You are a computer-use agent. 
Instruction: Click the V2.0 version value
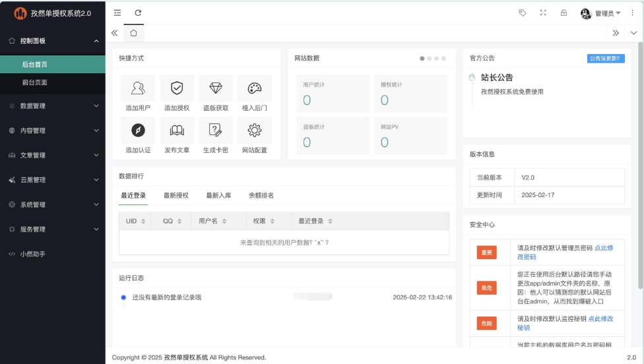tap(528, 177)
